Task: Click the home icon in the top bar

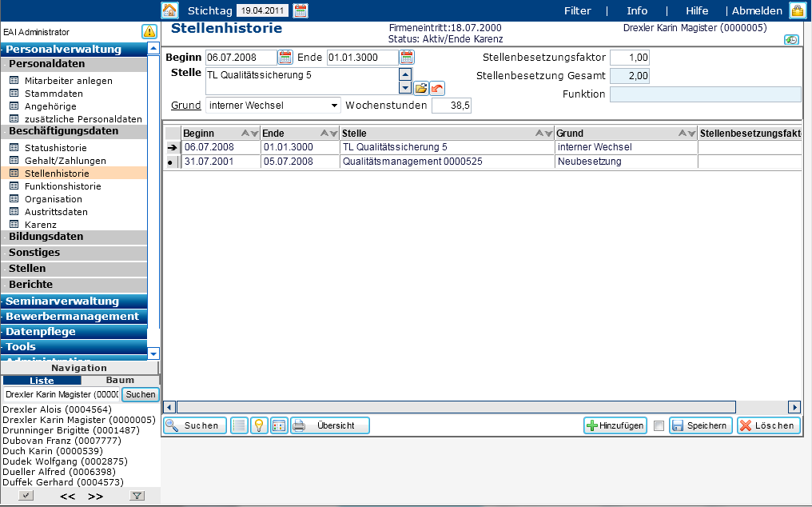Action: (x=170, y=10)
